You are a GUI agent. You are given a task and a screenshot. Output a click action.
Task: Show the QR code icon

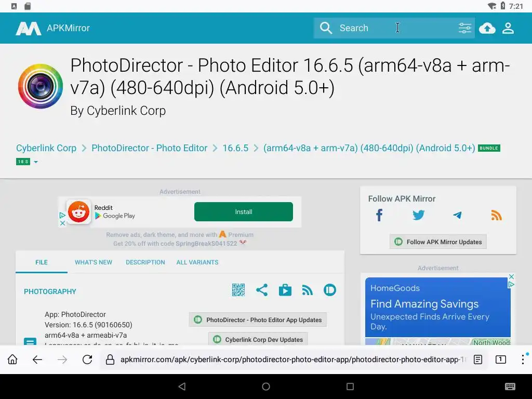238,290
